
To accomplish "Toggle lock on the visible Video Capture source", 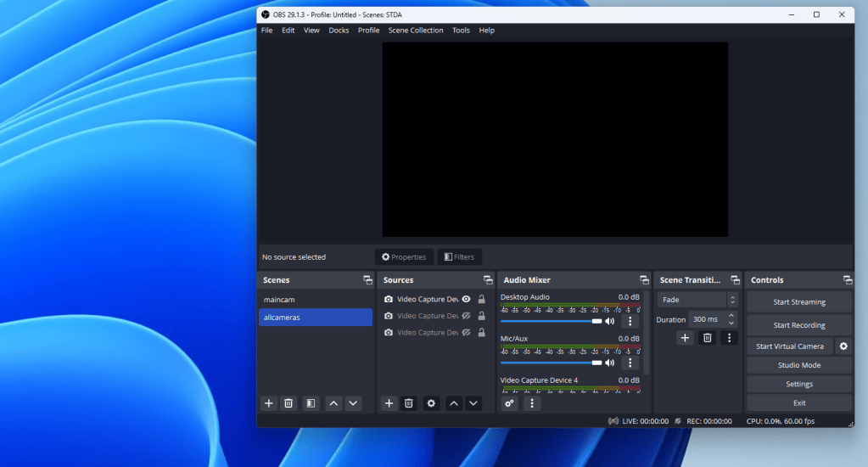I will pyautogui.click(x=482, y=299).
